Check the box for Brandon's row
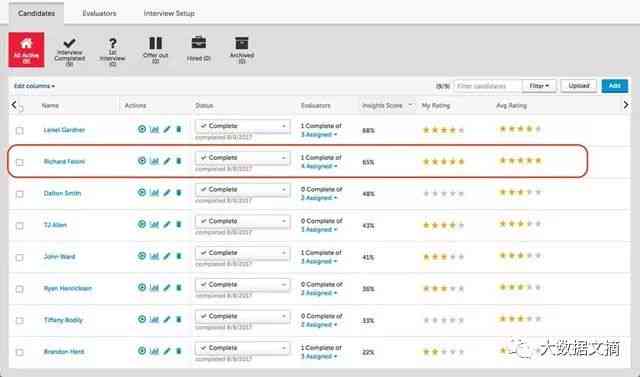 20,352
